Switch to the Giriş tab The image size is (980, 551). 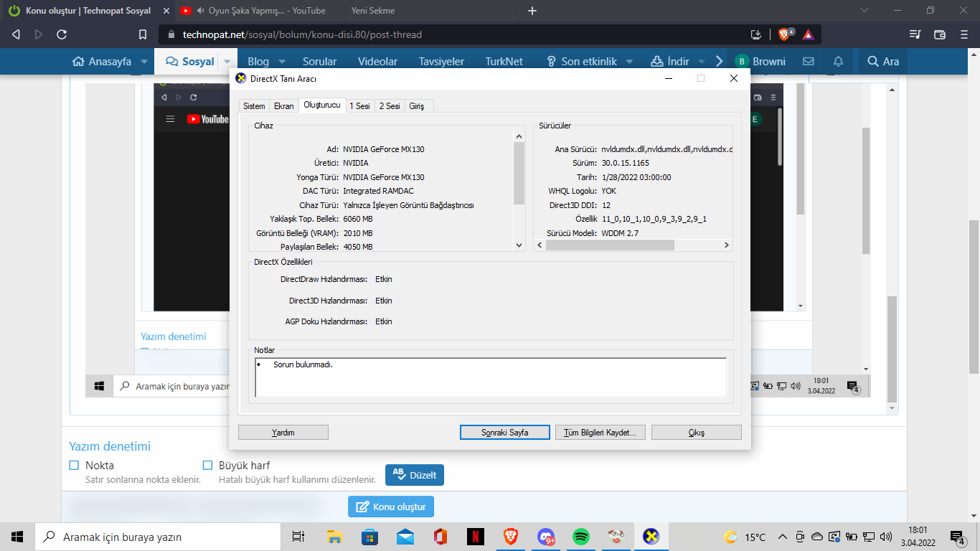[417, 106]
